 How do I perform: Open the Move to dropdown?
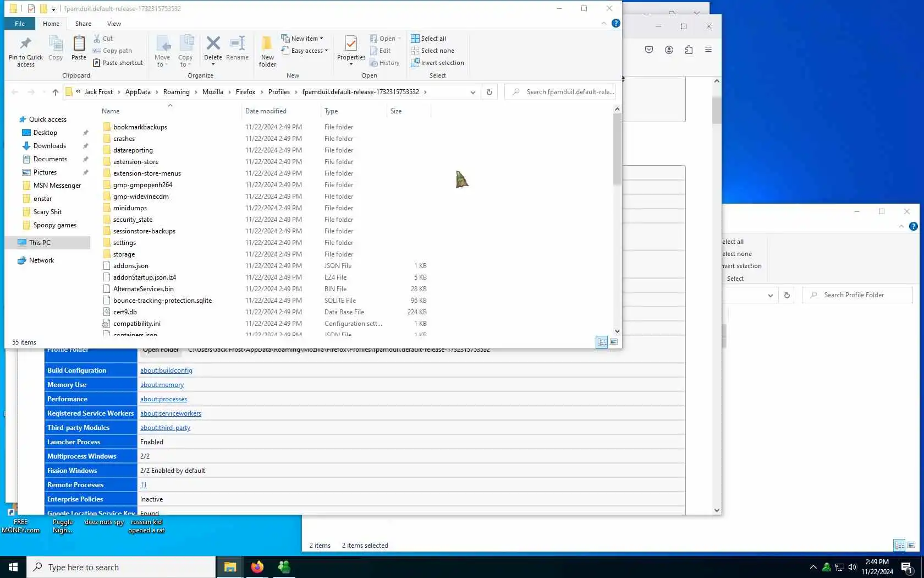[x=162, y=51]
